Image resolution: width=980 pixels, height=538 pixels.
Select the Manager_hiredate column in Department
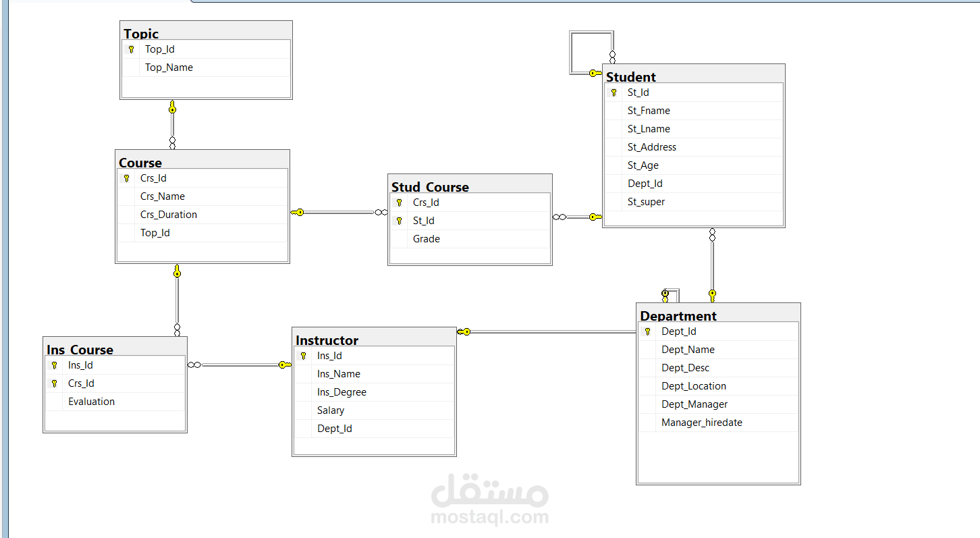pos(718,423)
